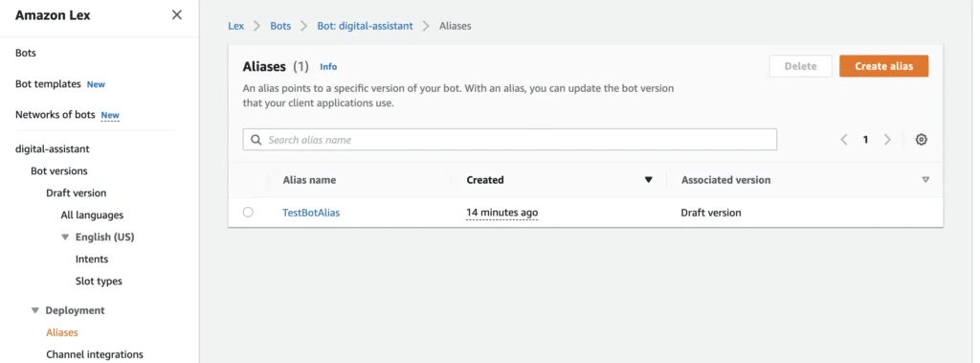Click the Alias name column header
The image size is (980, 363).
click(x=309, y=180)
